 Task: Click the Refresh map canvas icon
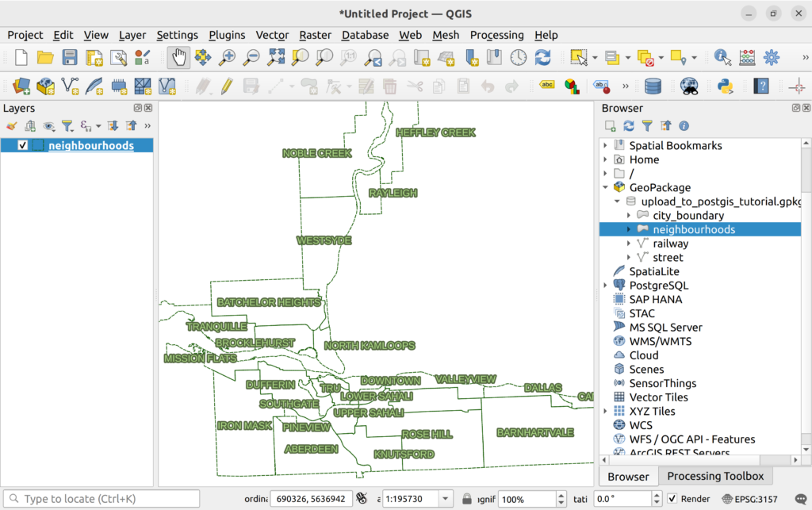click(x=542, y=58)
